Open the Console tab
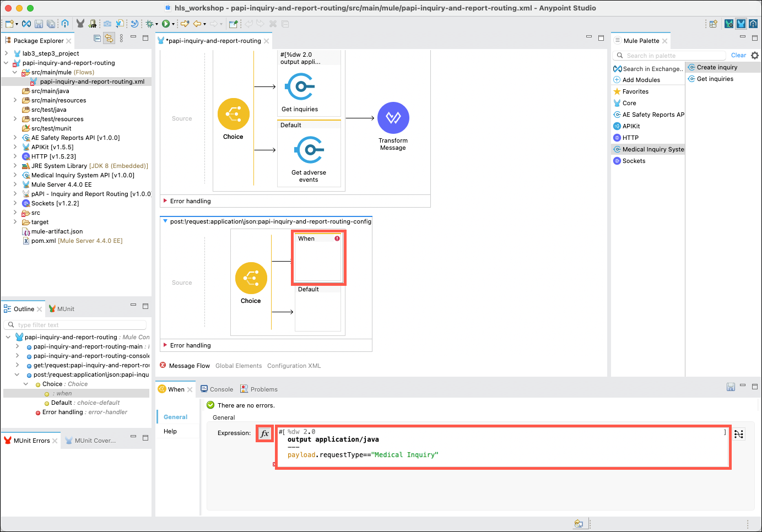 (x=217, y=389)
